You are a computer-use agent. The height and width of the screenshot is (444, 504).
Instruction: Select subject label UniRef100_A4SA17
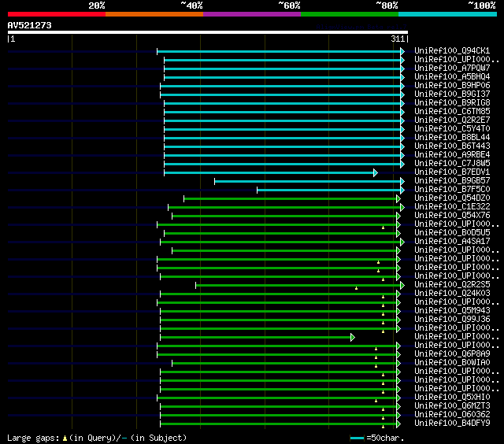452,242
